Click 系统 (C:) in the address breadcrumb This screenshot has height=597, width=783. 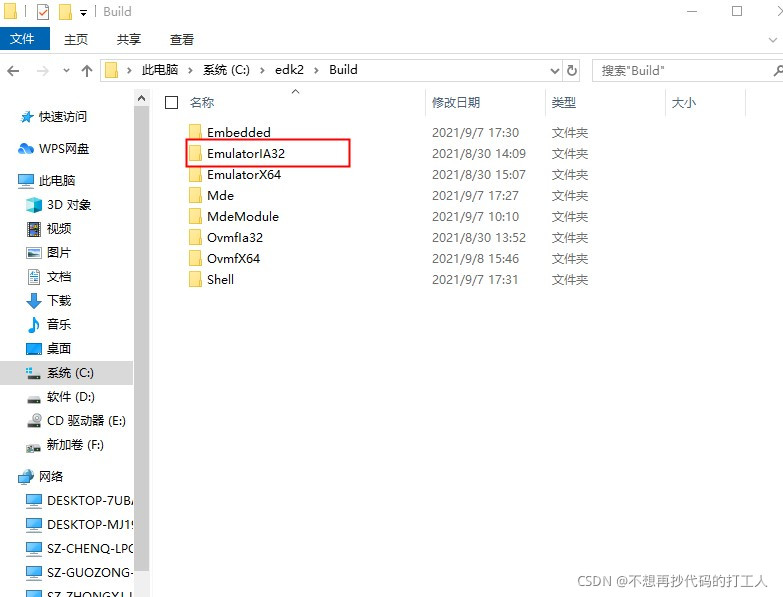(226, 70)
